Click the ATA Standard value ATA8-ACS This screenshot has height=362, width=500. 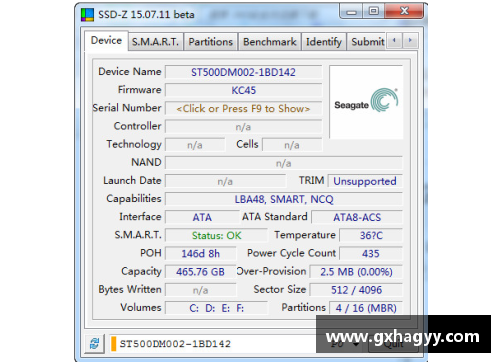(357, 217)
